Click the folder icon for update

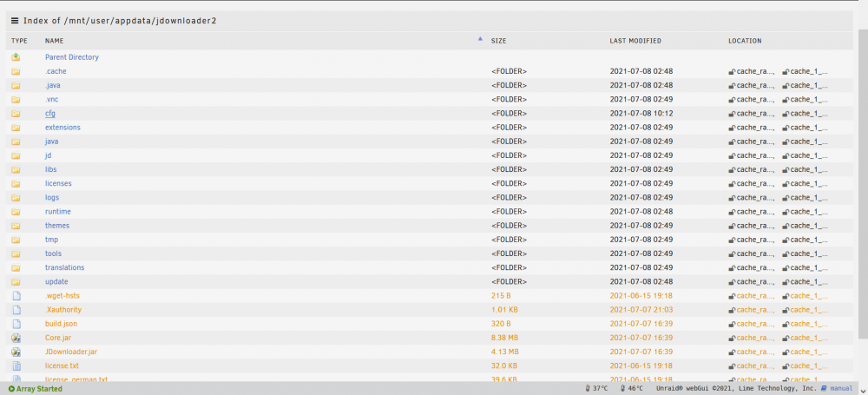click(x=16, y=281)
